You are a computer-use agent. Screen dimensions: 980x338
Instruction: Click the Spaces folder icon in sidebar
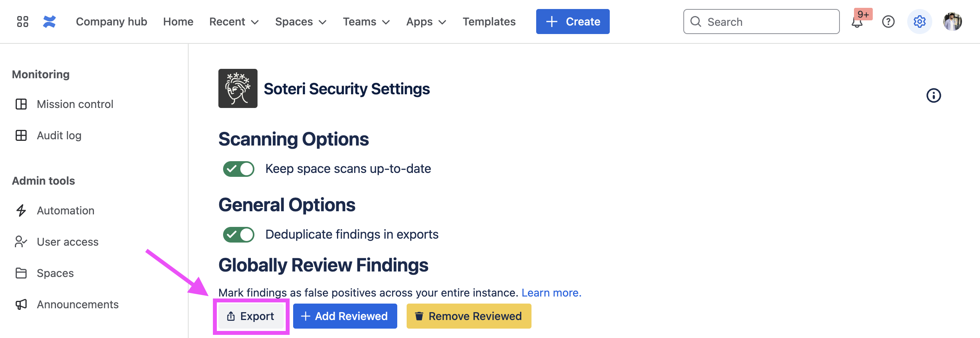pyautogui.click(x=21, y=273)
